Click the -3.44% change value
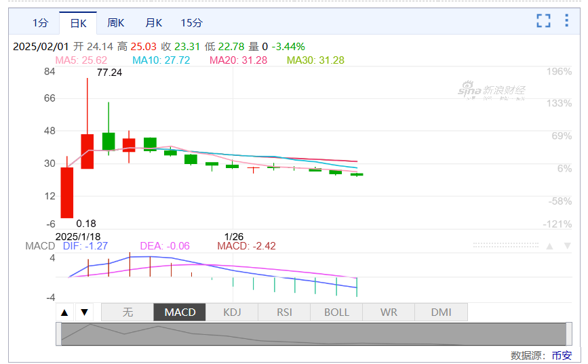Image resolution: width=588 pixels, height=364 pixels. pos(288,47)
